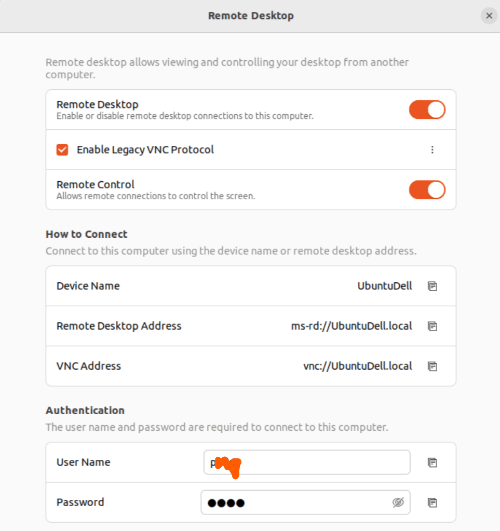Select the UbuntuDell device name text
The height and width of the screenshot is (531, 500).
(x=385, y=286)
